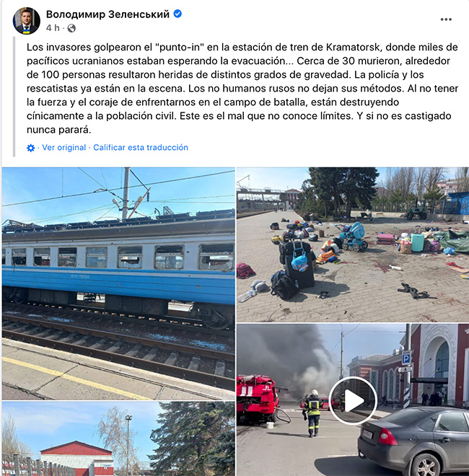This screenshot has width=469, height=476.
Task: Open Володимир Зеленський profile name
Action: coord(108,14)
